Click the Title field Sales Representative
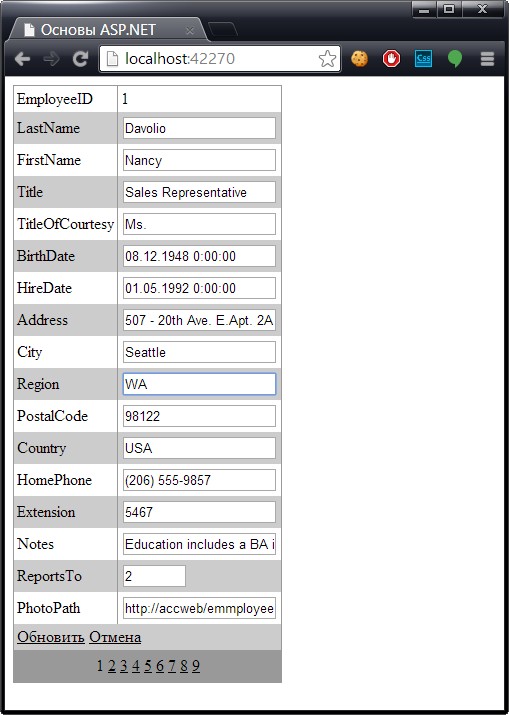 click(x=199, y=192)
